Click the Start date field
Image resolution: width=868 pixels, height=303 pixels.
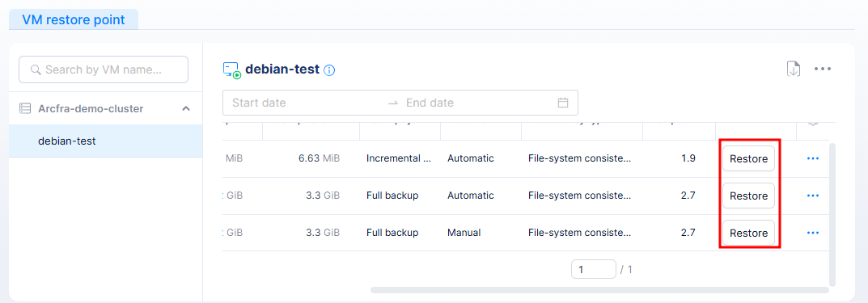coord(304,103)
